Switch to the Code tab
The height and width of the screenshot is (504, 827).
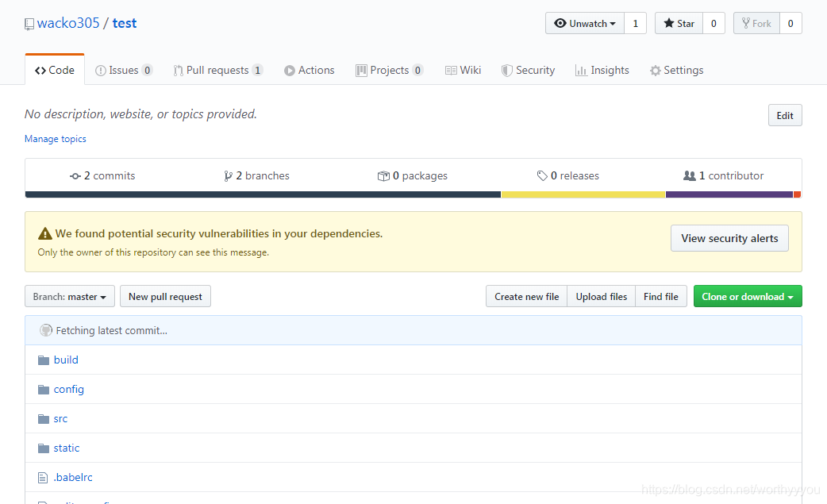tap(55, 70)
